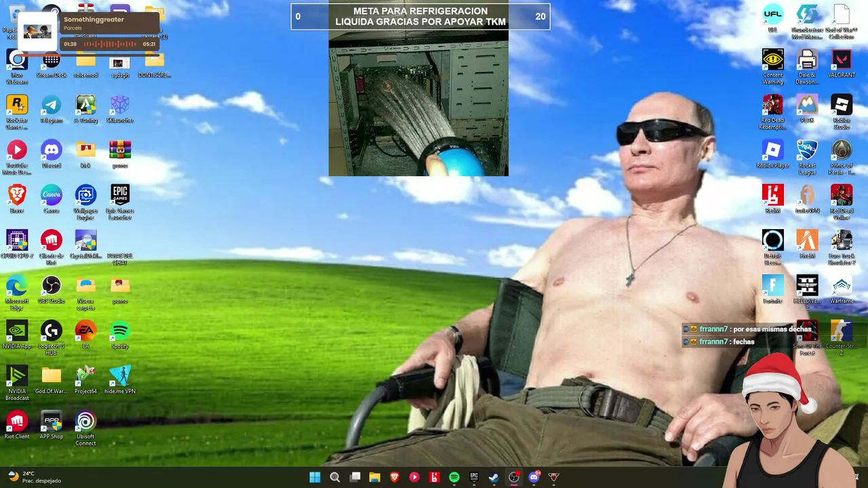Open the A-Tuning desktop shortcut
Image resolution: width=868 pixels, height=488 pixels.
(85, 110)
